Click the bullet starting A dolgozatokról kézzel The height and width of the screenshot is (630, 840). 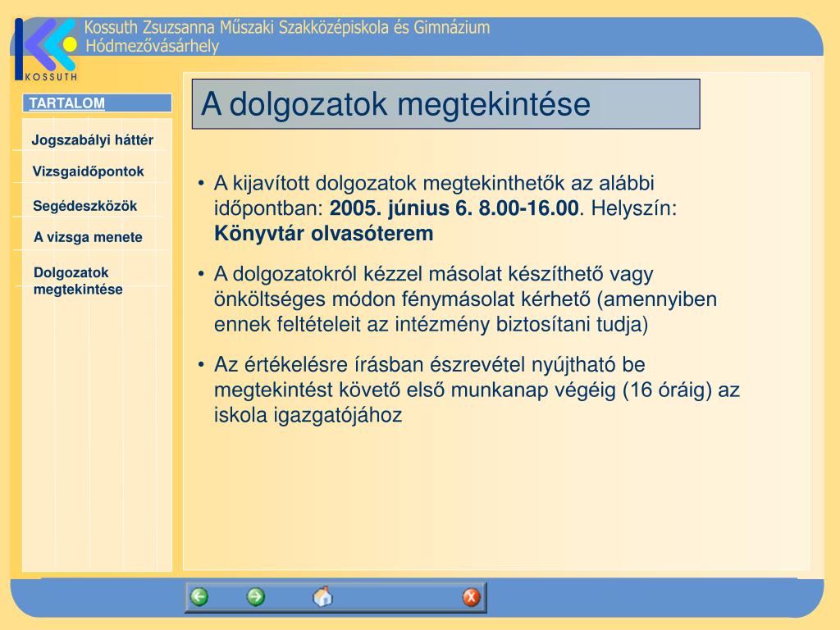coord(465,299)
